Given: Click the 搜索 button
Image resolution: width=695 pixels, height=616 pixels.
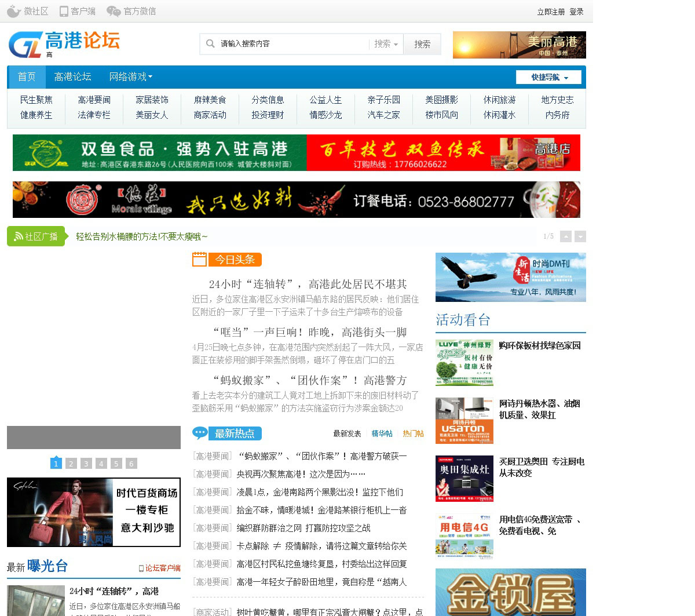Looking at the screenshot, I should 422,44.
